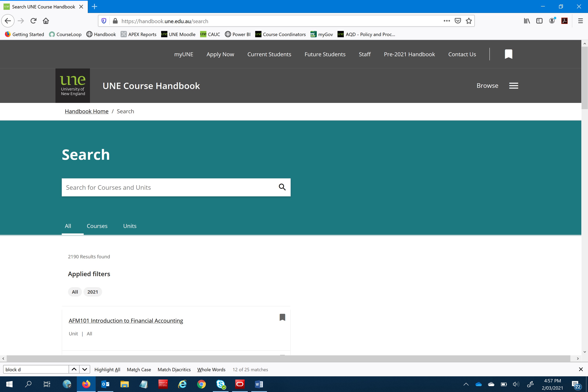Open the Firefox account icon
Screen dimensions: 588x392
(552, 21)
